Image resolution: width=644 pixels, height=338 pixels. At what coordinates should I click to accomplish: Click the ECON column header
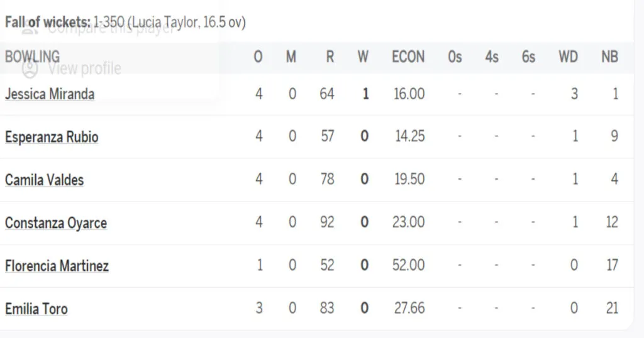tap(408, 57)
